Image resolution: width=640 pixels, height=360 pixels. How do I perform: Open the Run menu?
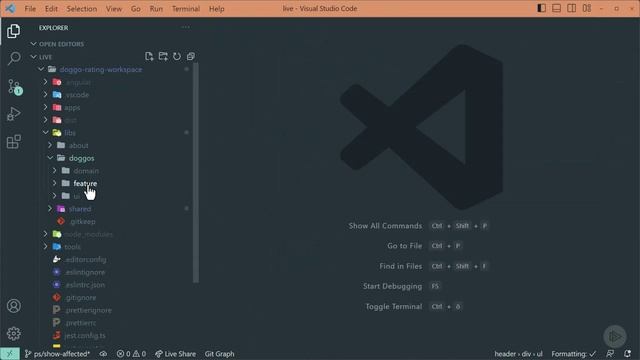pos(156,9)
